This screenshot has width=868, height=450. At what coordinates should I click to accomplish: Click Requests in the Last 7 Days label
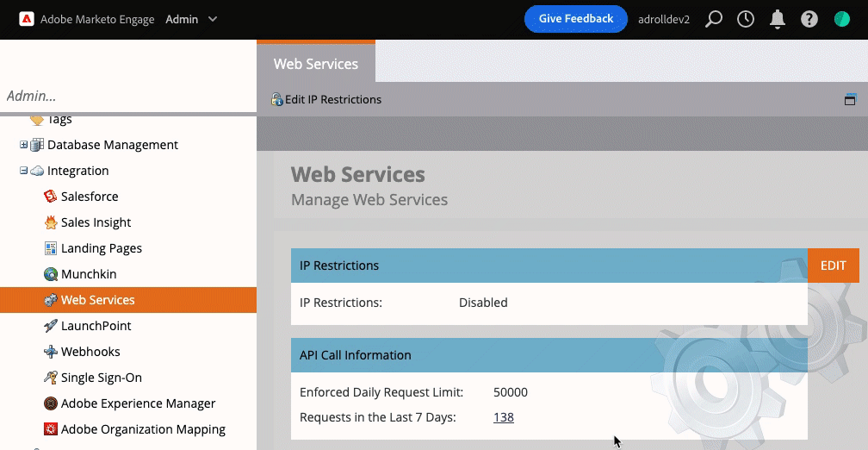click(377, 417)
